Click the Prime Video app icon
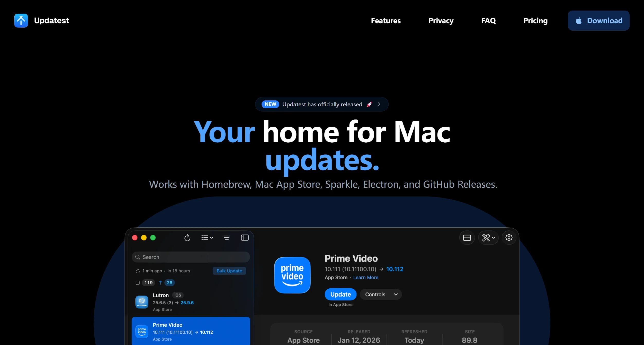This screenshot has width=644, height=345. point(292,275)
